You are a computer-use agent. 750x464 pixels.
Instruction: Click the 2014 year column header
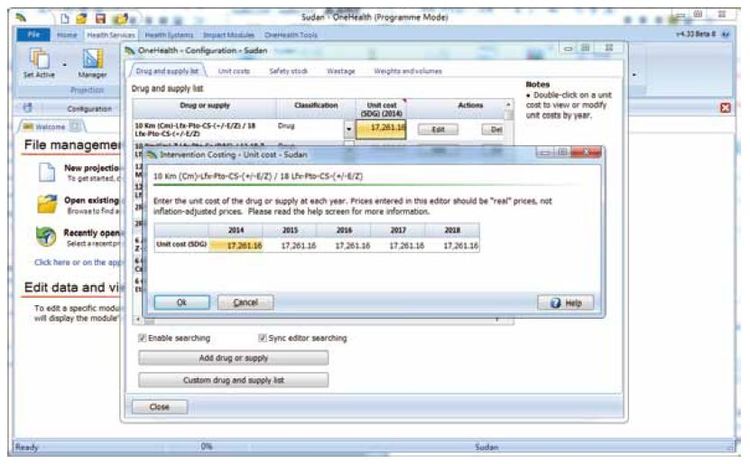[x=236, y=230]
